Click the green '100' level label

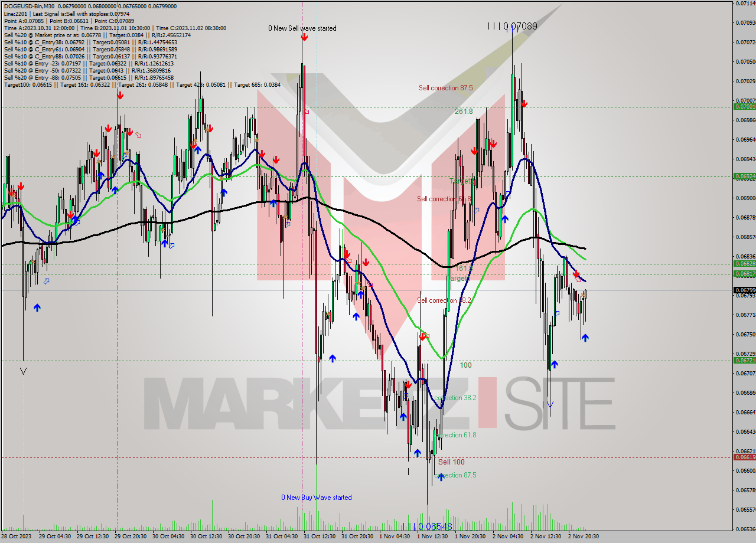(465, 365)
